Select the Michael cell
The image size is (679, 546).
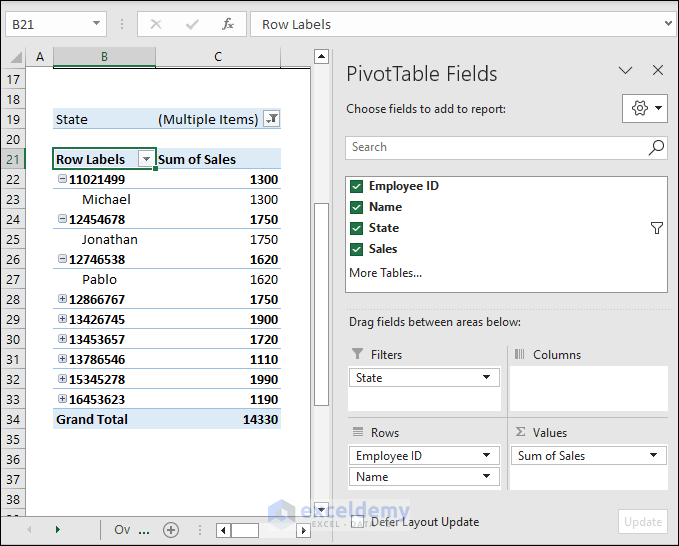104,199
